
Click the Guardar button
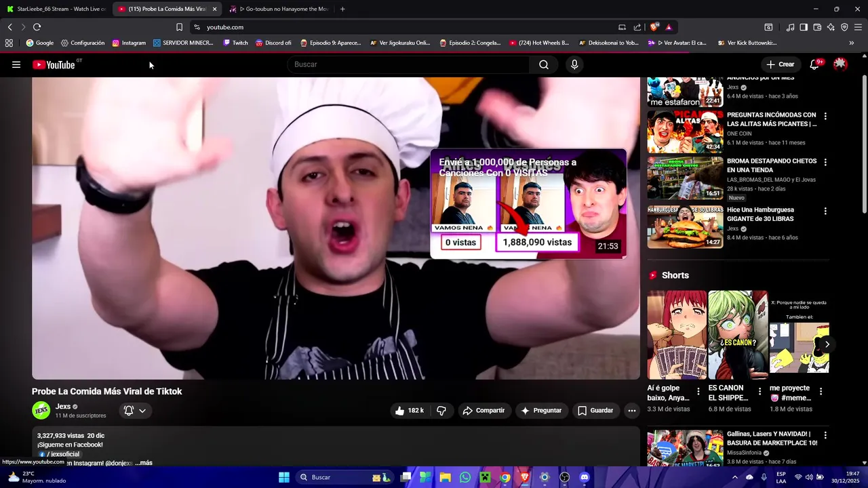click(x=595, y=410)
